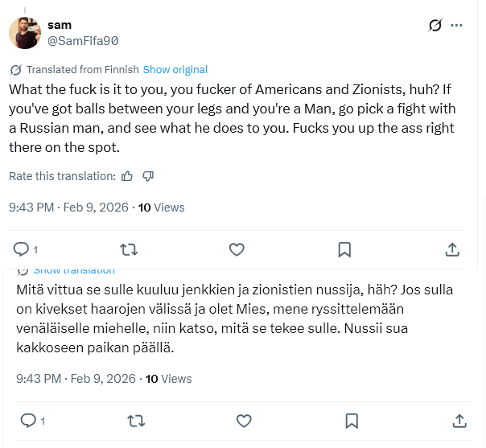
Task: Rate the translation with thumbs up
Action: click(x=127, y=176)
